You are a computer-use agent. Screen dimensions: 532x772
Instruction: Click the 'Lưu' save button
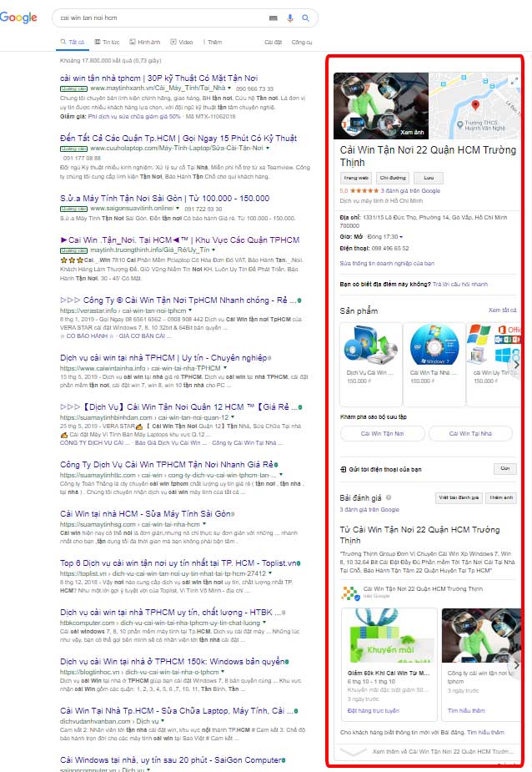(429, 179)
